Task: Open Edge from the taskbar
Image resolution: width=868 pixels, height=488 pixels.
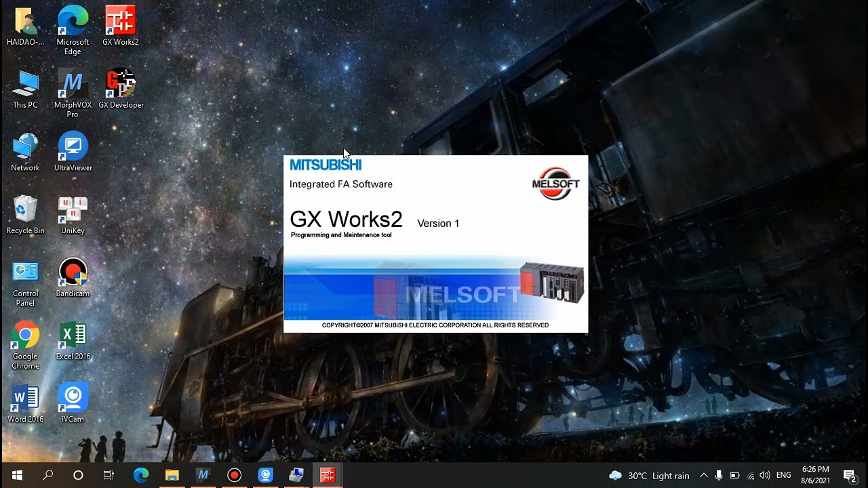Action: click(x=140, y=475)
